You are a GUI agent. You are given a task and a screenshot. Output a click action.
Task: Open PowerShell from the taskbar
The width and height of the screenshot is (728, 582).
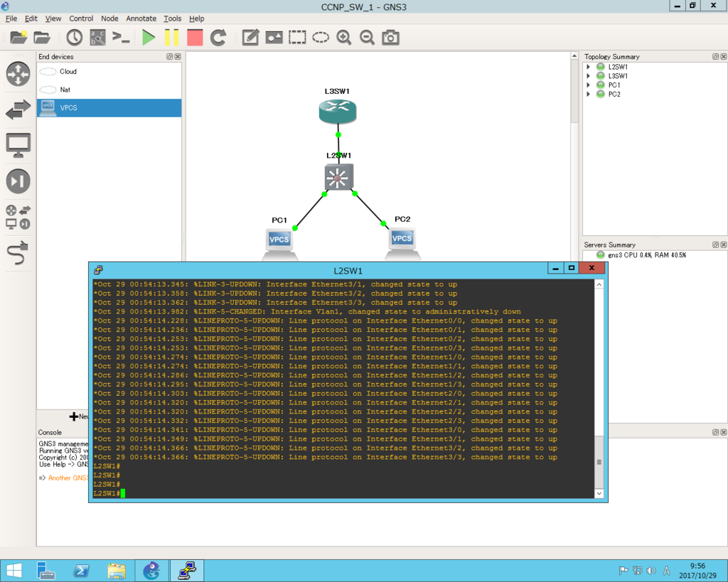(x=81, y=571)
